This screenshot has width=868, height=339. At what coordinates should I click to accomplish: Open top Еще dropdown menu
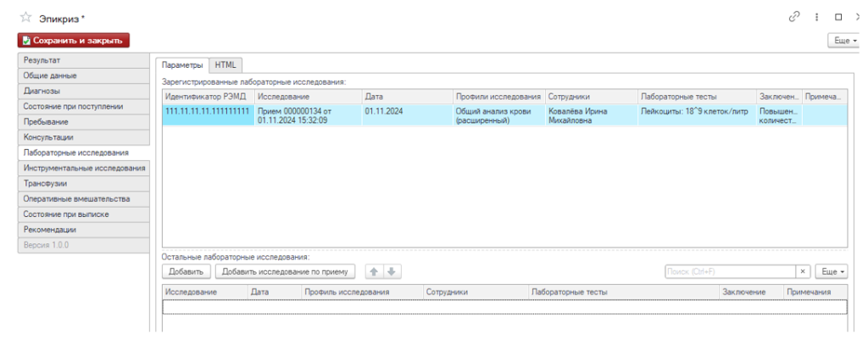pos(845,41)
